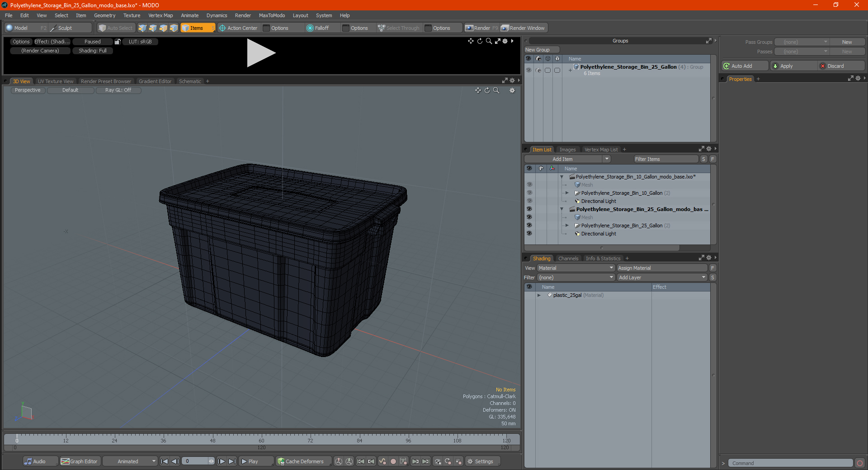Expand Polyethylene_Storage_Bin_10_Gallon group
This screenshot has height=470, width=868.
(567, 193)
